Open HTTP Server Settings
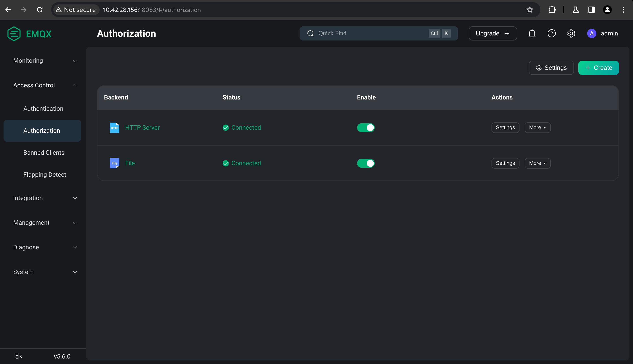This screenshot has width=633, height=364. [505, 127]
